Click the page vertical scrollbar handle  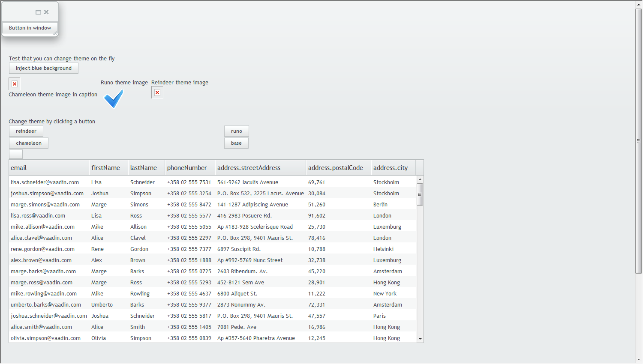(639, 141)
